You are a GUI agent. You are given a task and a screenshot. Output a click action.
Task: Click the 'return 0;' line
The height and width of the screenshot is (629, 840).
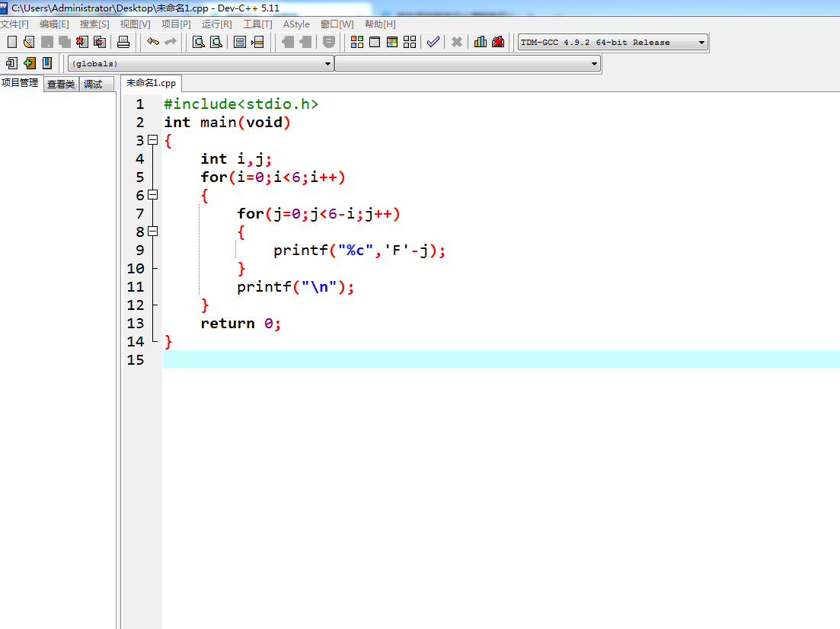[x=241, y=323]
